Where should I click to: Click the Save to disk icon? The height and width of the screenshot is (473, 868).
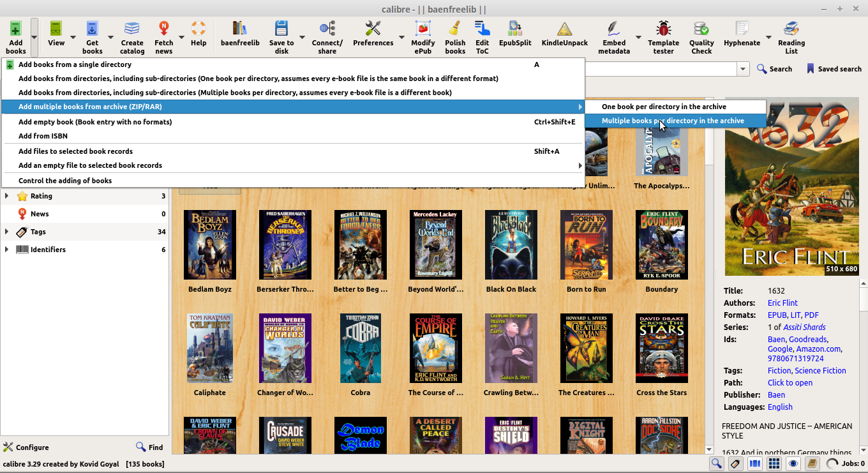coord(281,29)
